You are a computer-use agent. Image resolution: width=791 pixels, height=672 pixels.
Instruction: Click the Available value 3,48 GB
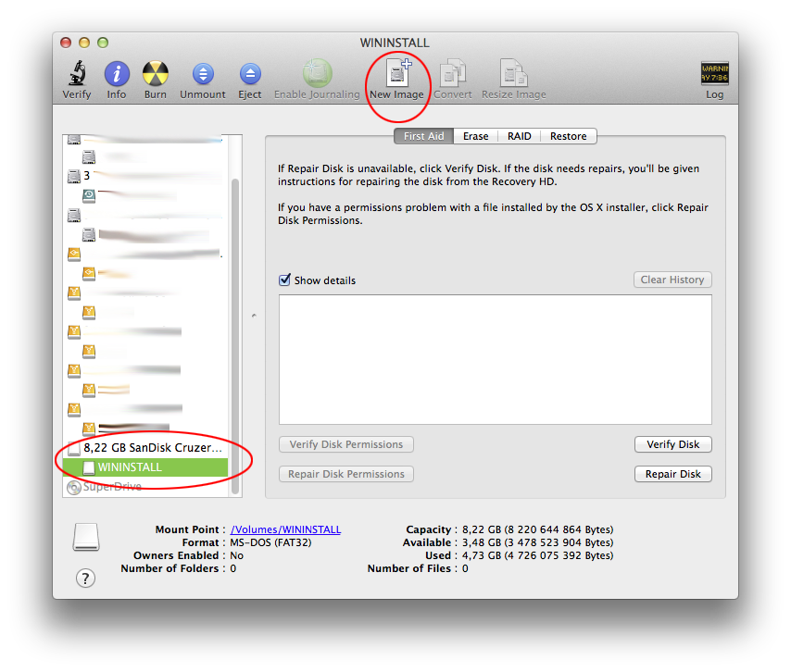click(x=538, y=542)
